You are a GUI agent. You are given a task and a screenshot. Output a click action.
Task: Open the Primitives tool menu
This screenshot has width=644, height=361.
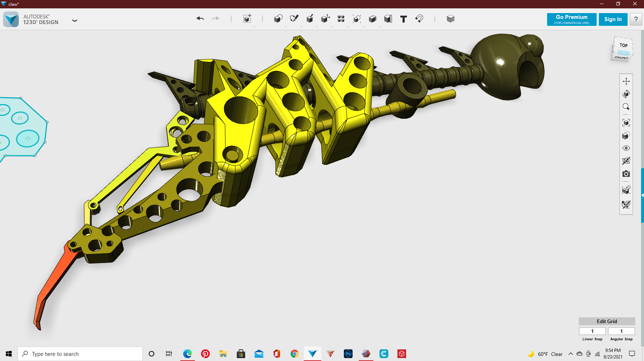[x=278, y=19]
